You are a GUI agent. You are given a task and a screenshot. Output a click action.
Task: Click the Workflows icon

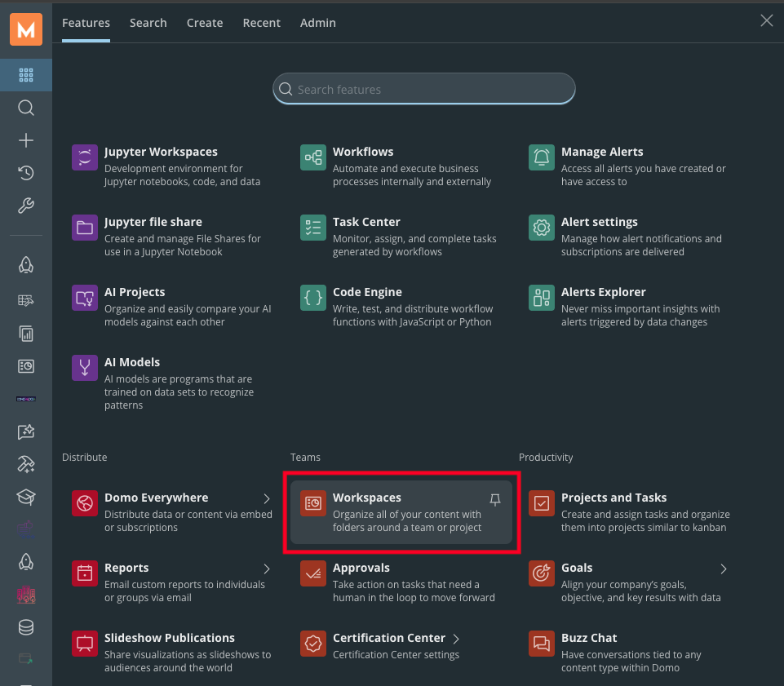click(313, 157)
